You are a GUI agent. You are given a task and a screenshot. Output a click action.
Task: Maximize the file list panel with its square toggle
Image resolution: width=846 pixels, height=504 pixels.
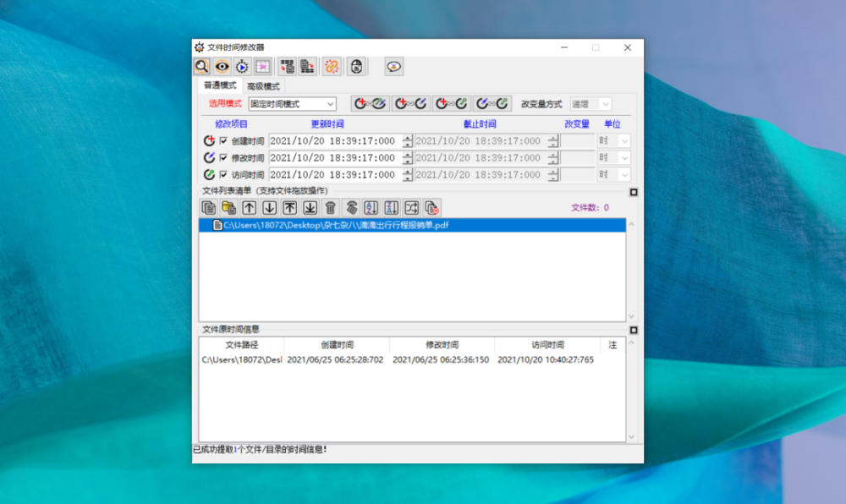coord(634,192)
